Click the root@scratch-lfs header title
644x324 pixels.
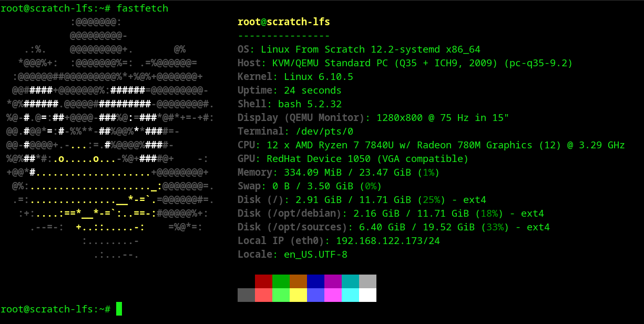[x=283, y=22]
